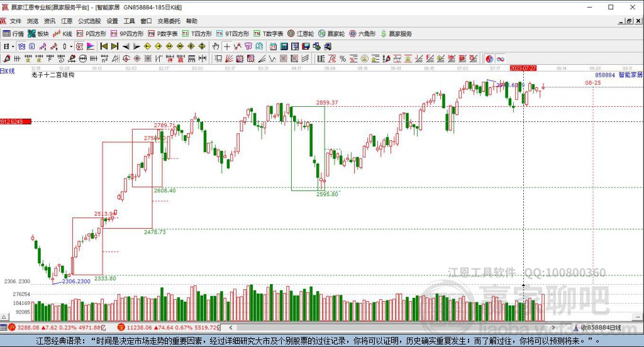Open the calendar icon in toolbar
644x347 pixels.
tap(273, 47)
